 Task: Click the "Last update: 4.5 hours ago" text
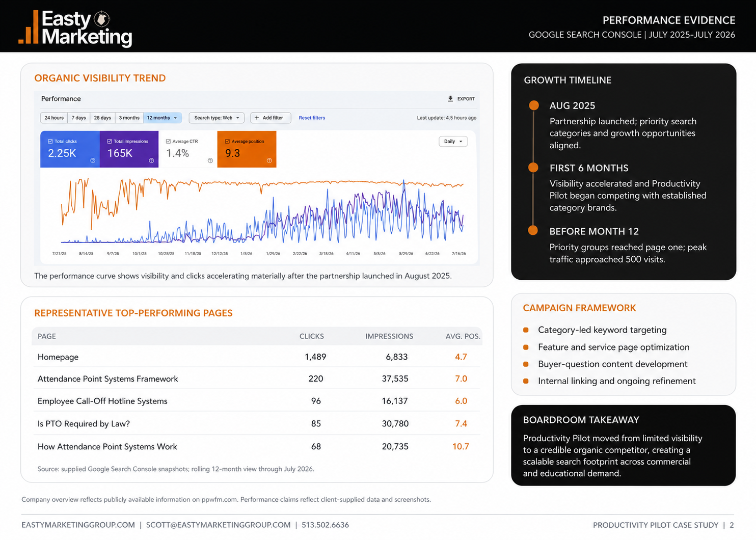click(447, 118)
